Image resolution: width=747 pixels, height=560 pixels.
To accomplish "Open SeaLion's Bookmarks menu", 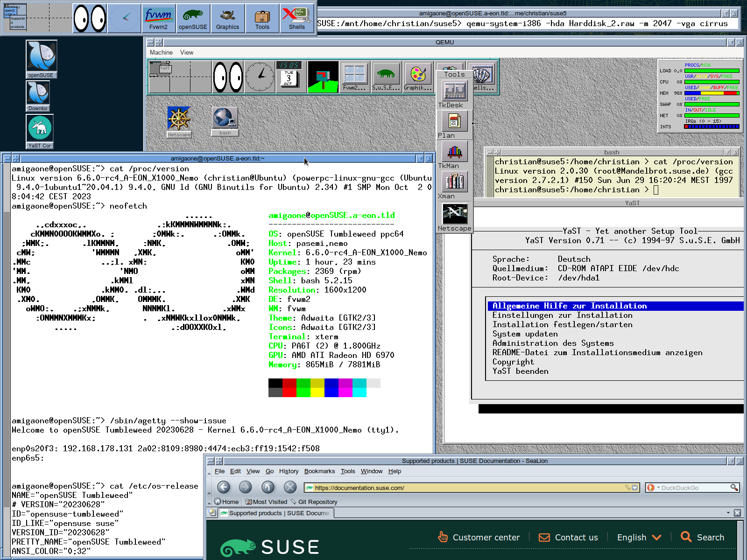I will [x=319, y=471].
